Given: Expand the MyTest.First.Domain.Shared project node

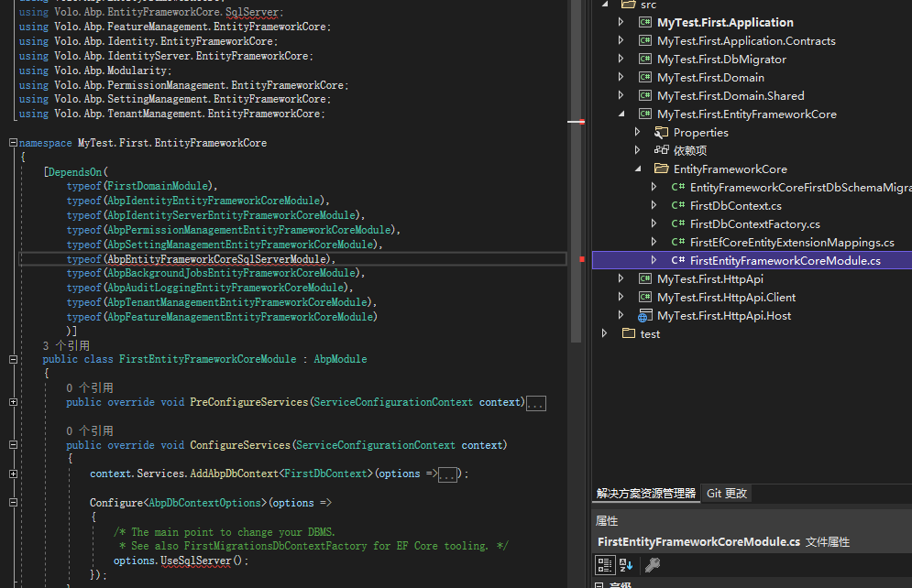Looking at the screenshot, I should (621, 95).
